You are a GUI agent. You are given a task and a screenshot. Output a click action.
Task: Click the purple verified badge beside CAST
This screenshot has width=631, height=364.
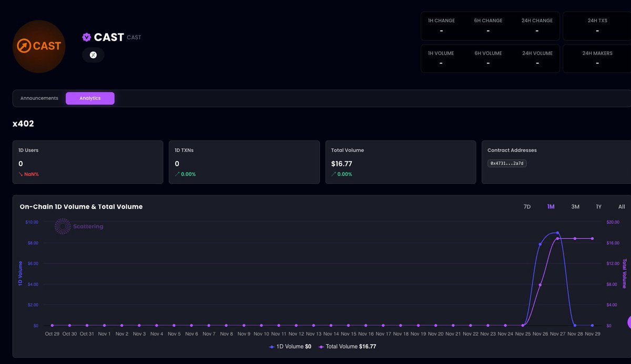[x=87, y=36]
